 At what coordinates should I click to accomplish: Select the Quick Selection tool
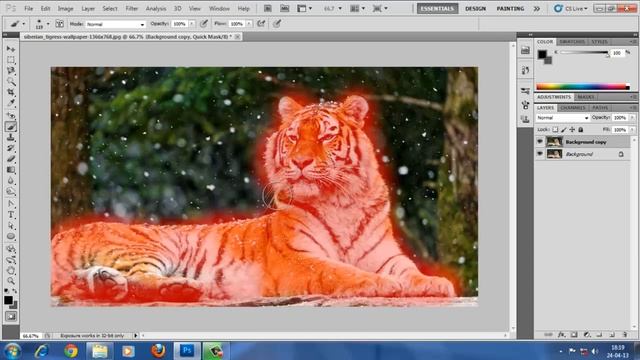coord(11,82)
